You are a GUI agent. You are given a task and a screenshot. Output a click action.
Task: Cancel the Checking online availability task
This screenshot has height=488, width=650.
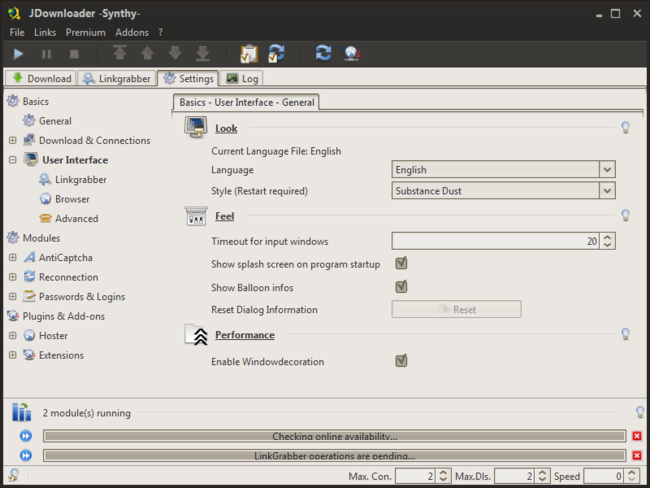637,436
